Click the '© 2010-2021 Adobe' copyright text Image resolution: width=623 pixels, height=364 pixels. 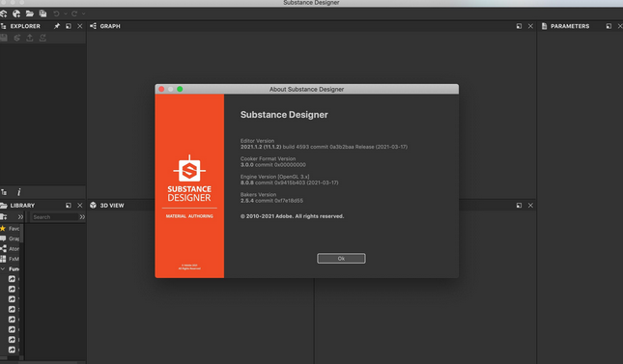(292, 216)
